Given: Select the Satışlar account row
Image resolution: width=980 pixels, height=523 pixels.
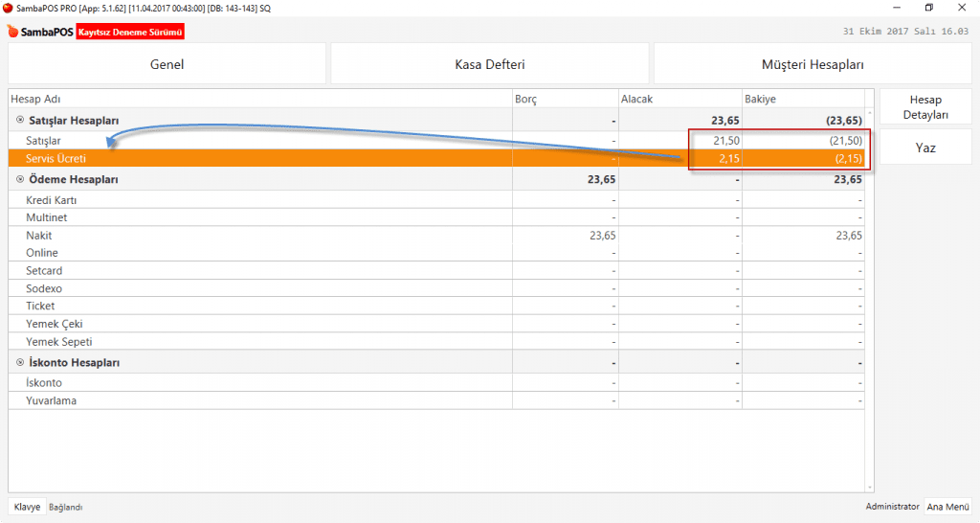Looking at the screenshot, I should point(43,141).
